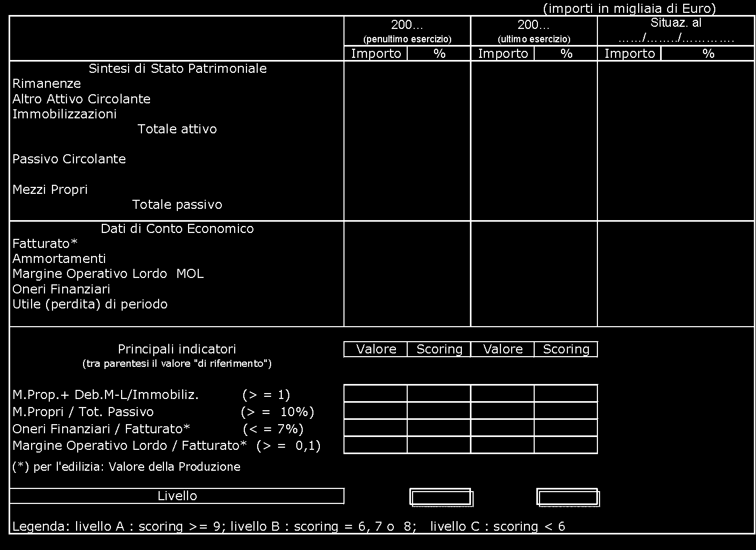Click penultimo Valore cell for M.Prop.+ Deb.M-L/Immobiliz.

376,394
